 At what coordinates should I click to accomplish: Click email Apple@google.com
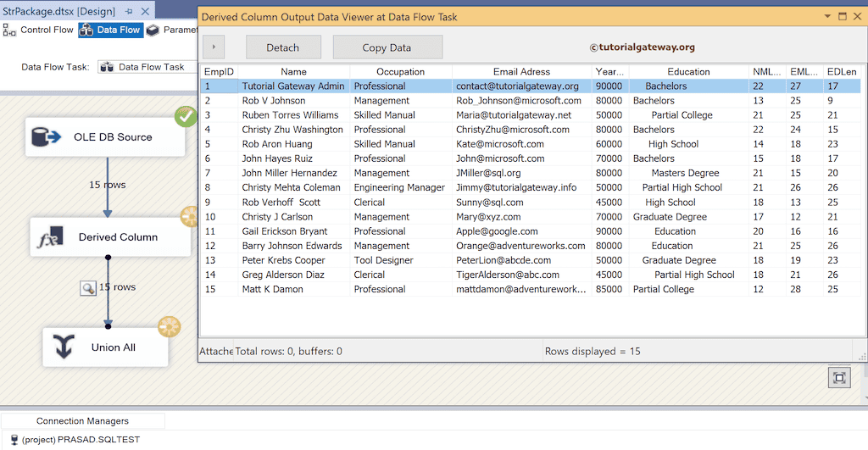click(x=497, y=231)
